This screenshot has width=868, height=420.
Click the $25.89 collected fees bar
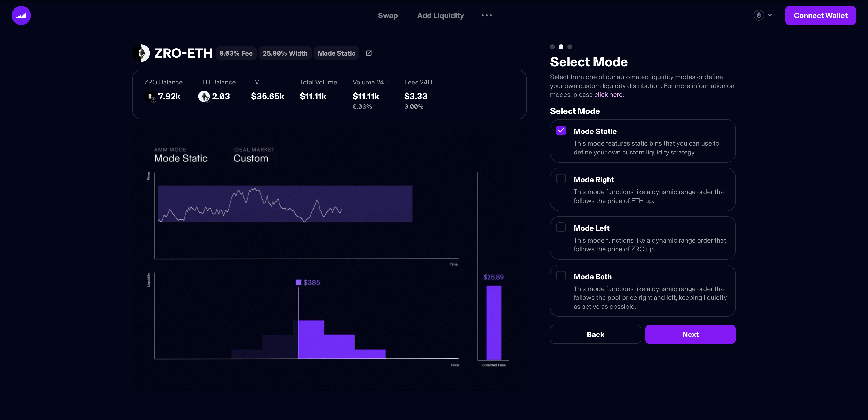[493, 322]
